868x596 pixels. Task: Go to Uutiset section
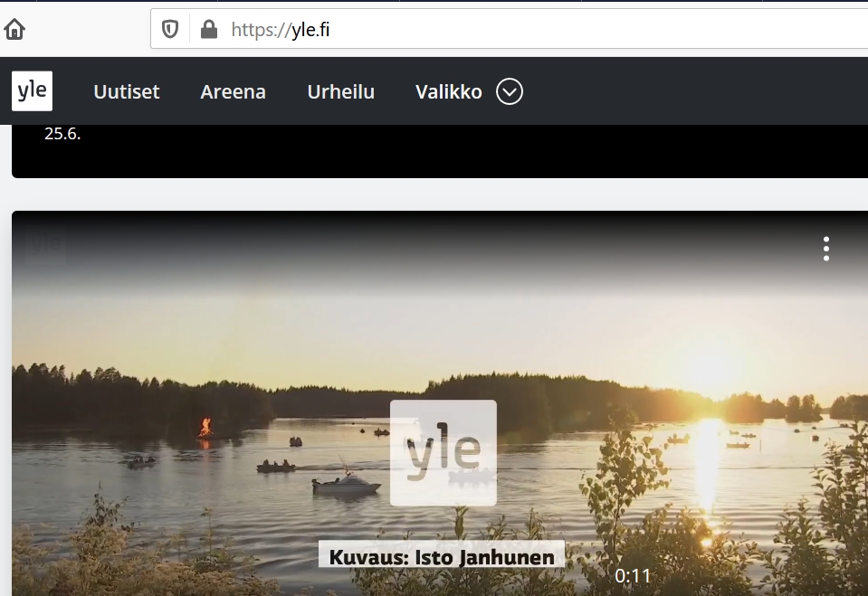[x=127, y=91]
